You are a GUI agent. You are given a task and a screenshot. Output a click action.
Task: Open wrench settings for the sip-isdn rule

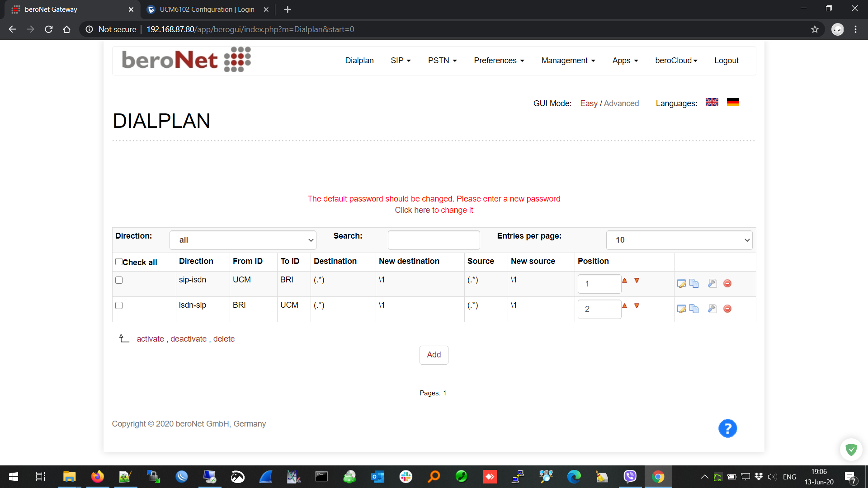tap(712, 284)
